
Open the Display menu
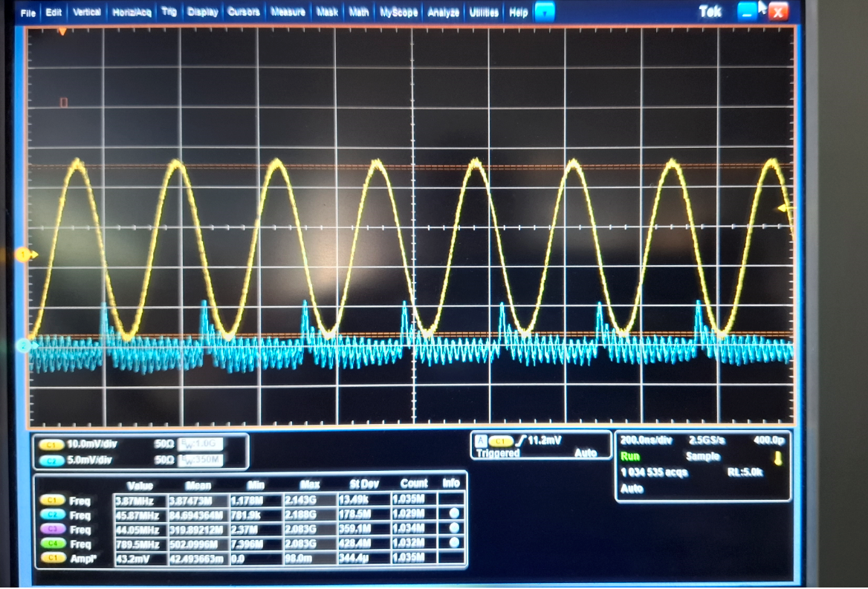pyautogui.click(x=203, y=12)
